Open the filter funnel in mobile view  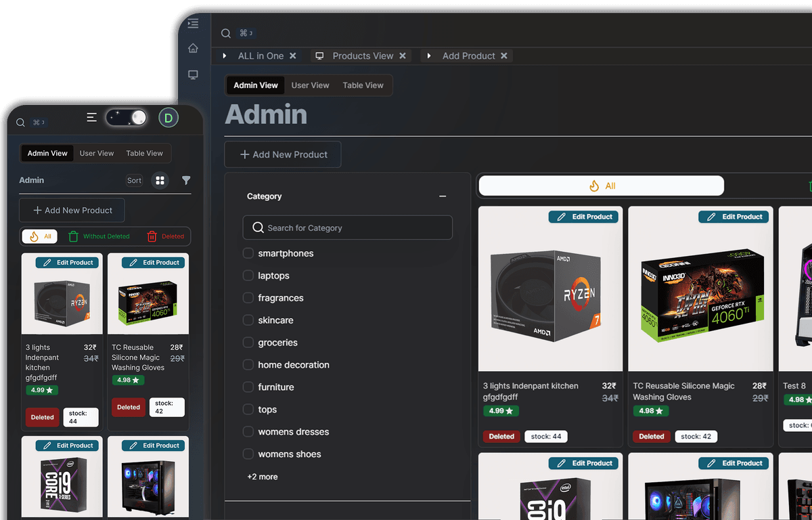point(186,180)
